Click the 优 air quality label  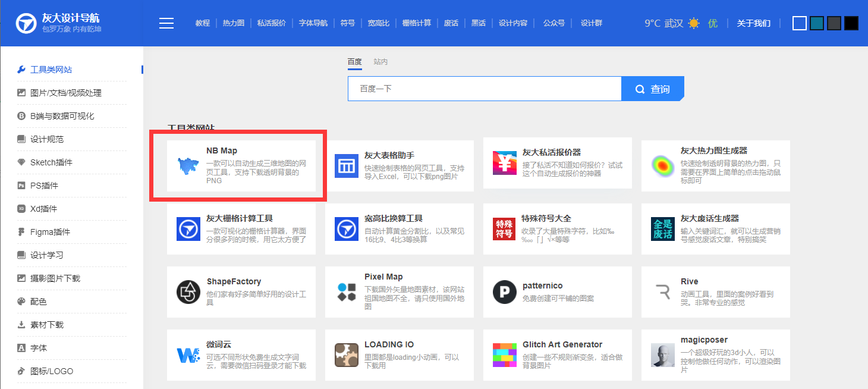coord(713,23)
